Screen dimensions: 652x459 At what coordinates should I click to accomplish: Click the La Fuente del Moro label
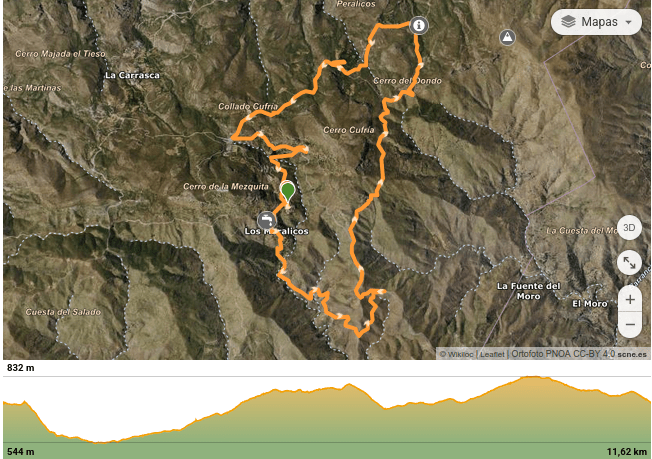529,291
